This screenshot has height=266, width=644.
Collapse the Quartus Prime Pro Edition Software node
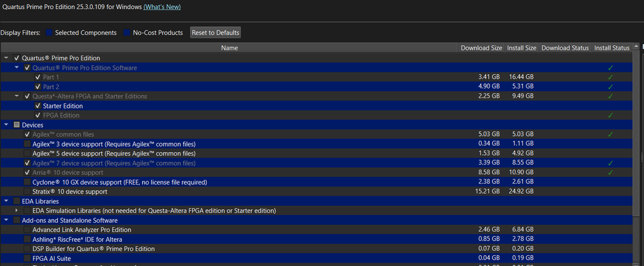16,67
